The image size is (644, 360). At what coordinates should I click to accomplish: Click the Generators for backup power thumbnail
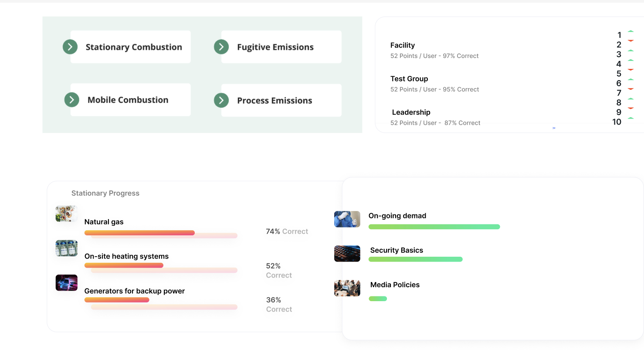[66, 283]
